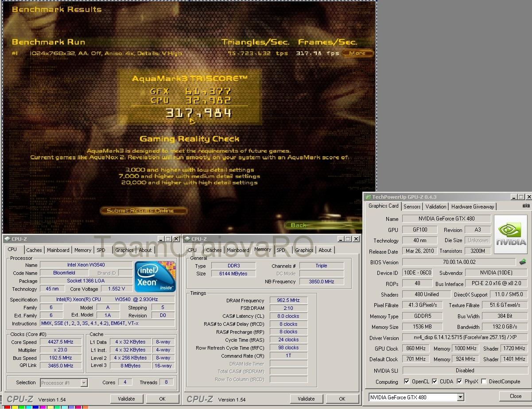Click Validate in the CPU-Z window showing Memory timings

point(306,399)
